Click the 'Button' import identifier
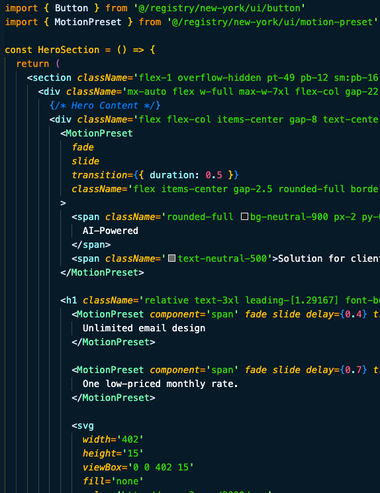This screenshot has height=493, width=380. [71, 8]
